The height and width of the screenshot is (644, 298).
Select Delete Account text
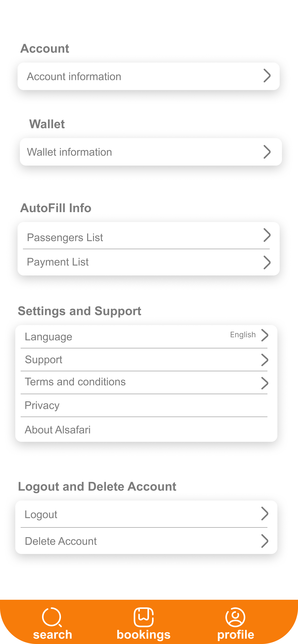point(61,541)
